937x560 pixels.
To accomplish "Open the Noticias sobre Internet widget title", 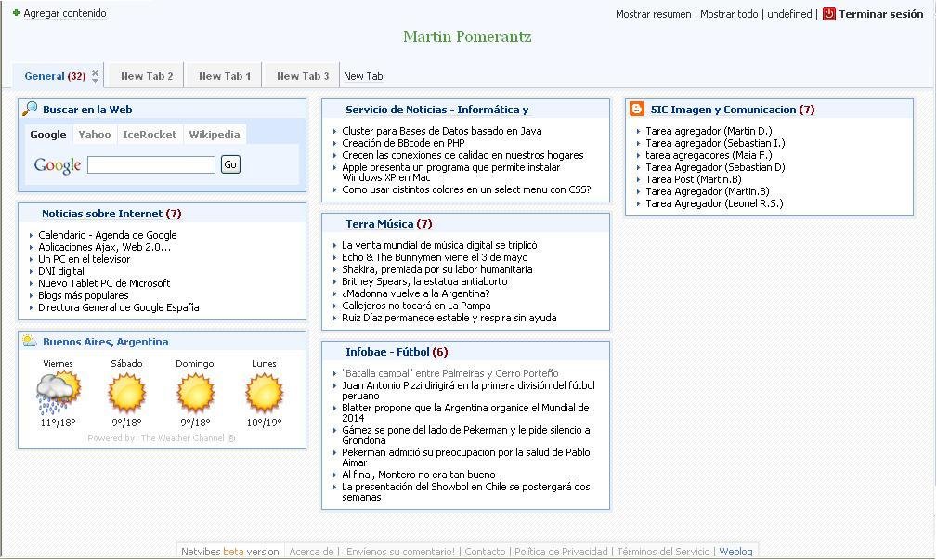I will coord(103,214).
